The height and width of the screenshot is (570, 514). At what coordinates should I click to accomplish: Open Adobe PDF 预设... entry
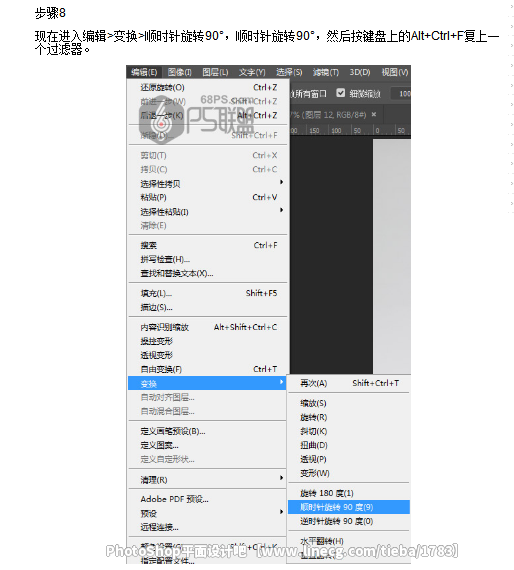pos(208,499)
